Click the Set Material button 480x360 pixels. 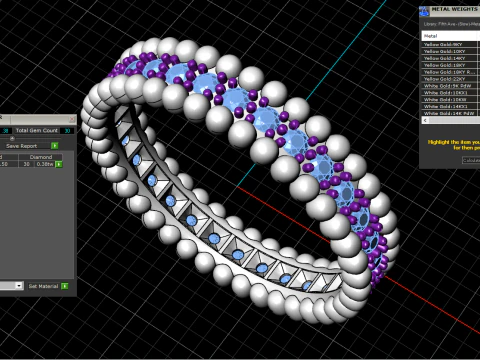point(43,286)
